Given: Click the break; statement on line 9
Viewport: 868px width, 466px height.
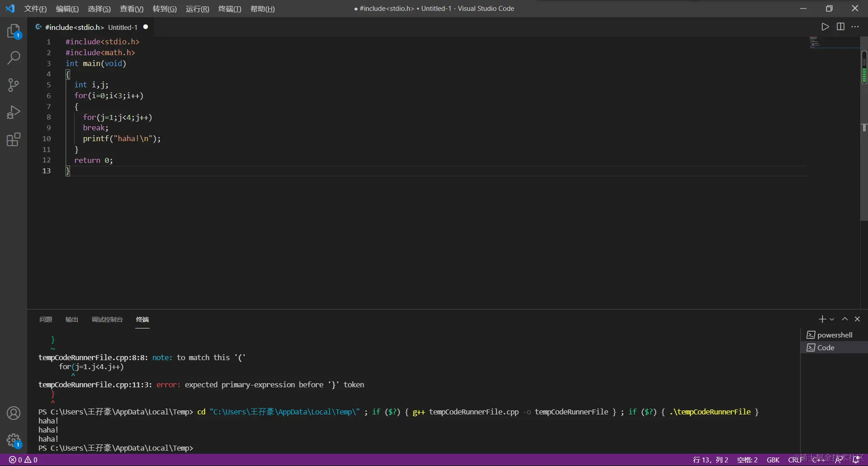Looking at the screenshot, I should 96,128.
